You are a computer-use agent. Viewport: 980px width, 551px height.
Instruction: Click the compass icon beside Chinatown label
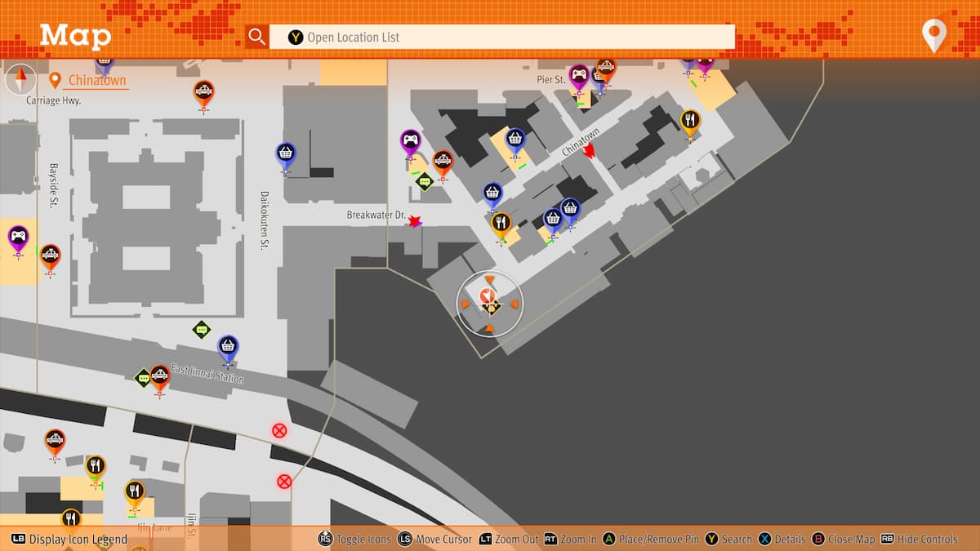pos(20,80)
